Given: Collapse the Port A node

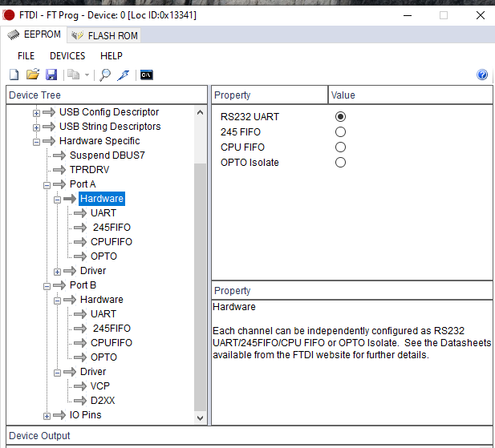Looking at the screenshot, I should click(x=47, y=185).
